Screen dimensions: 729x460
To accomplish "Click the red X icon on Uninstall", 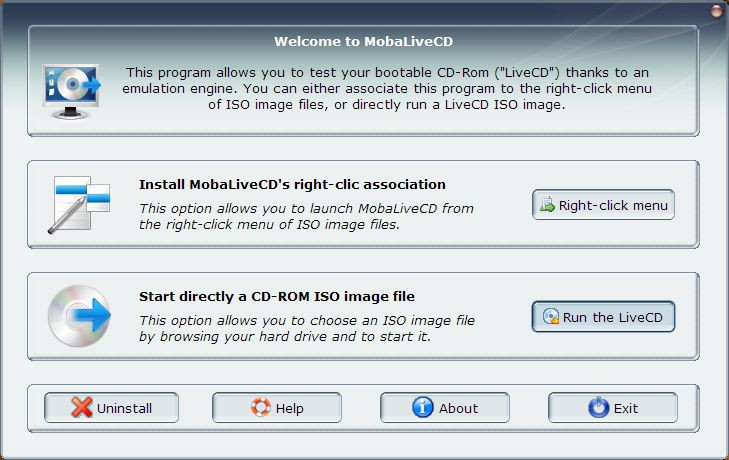I will (x=82, y=407).
